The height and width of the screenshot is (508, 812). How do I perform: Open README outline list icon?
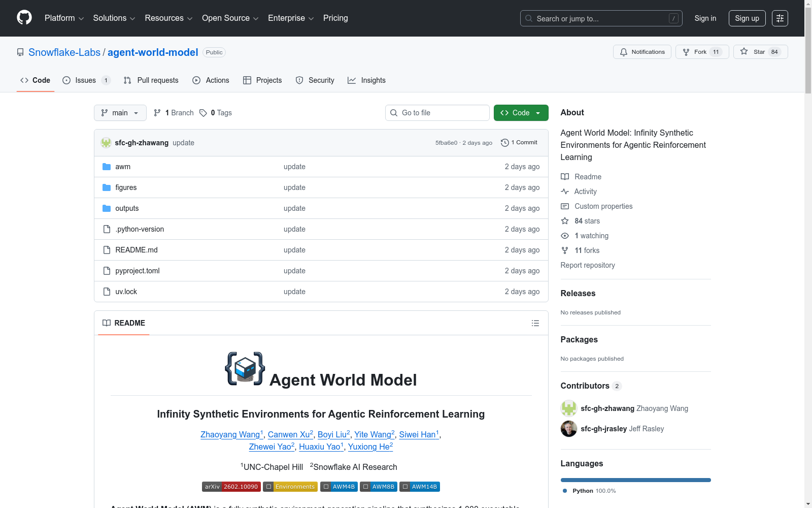click(x=535, y=323)
